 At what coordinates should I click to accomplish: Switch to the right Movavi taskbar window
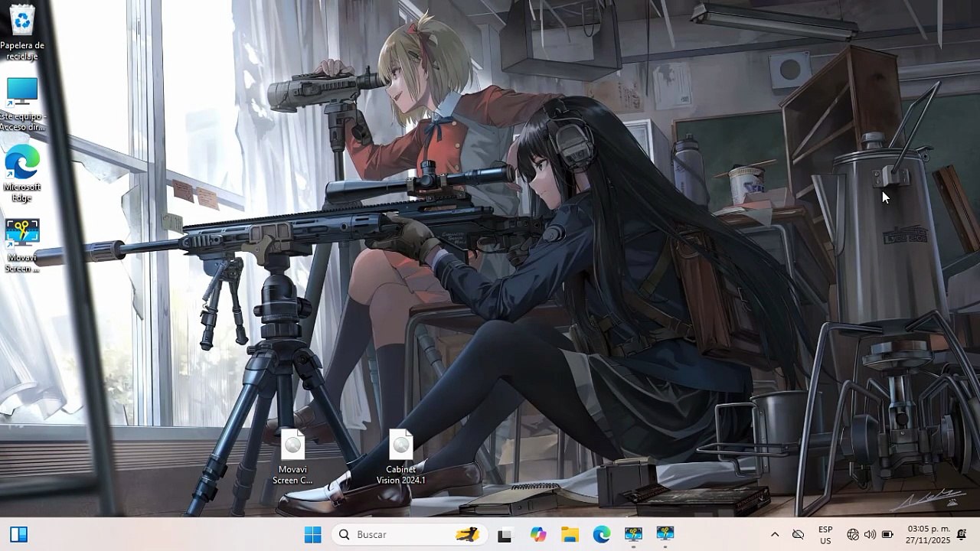pyautogui.click(x=665, y=534)
